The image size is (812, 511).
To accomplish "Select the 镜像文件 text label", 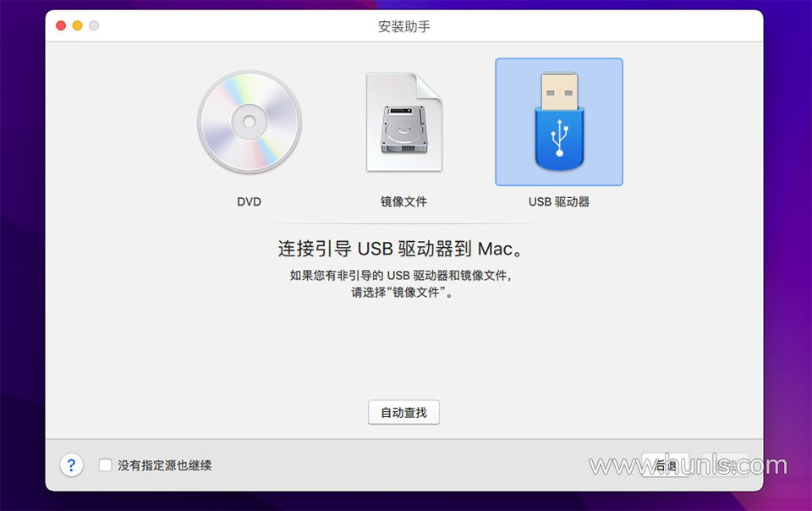I will (x=404, y=202).
